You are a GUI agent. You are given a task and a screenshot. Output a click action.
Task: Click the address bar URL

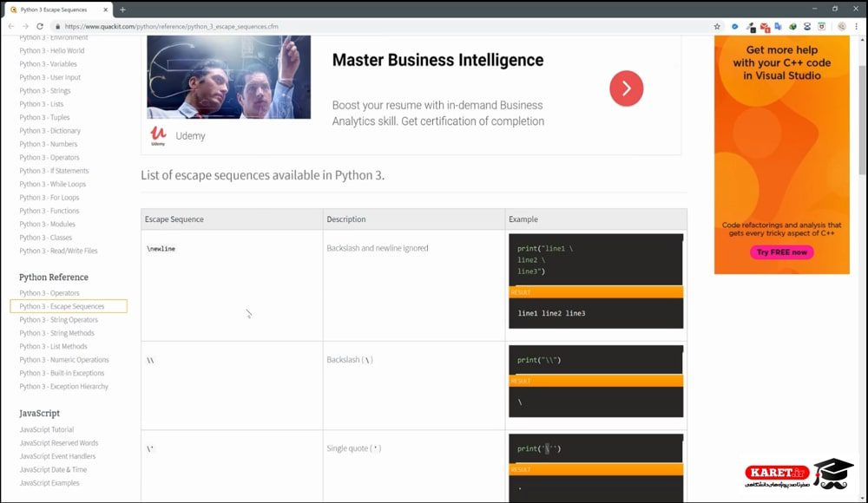(x=172, y=27)
